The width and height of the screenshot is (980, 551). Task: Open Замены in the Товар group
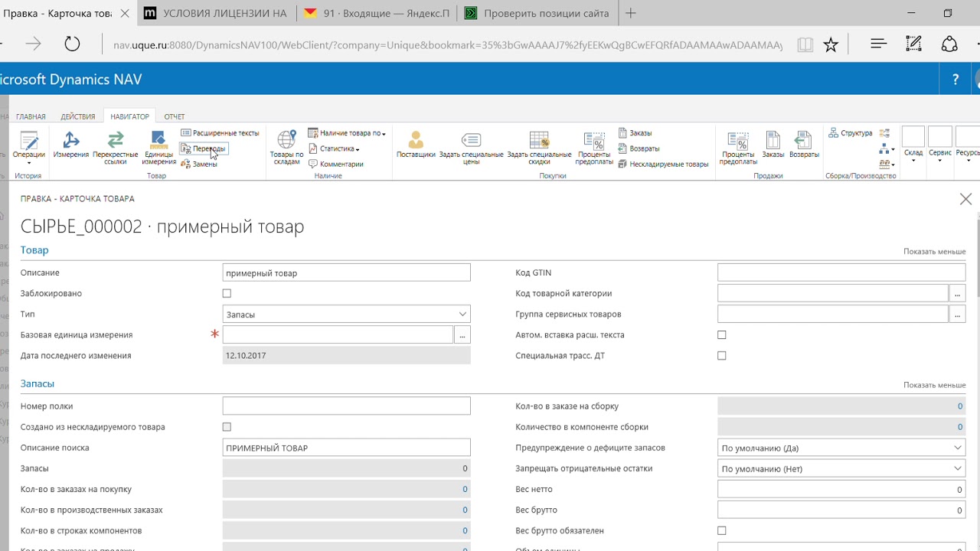(199, 164)
